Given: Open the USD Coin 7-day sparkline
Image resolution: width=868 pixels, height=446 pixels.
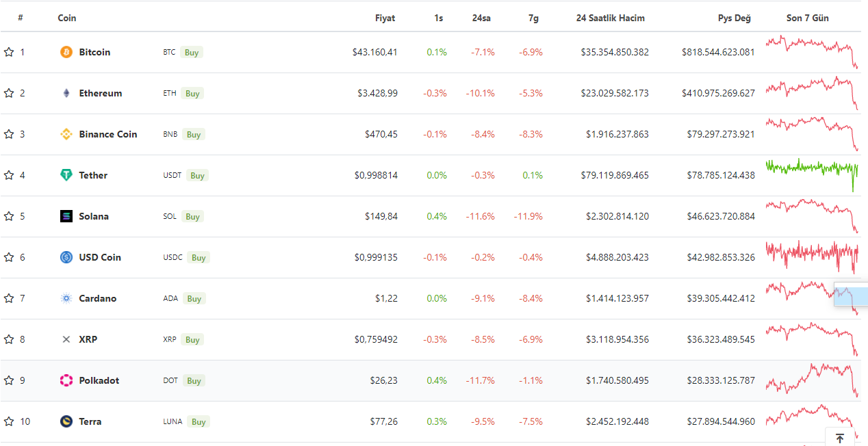Looking at the screenshot, I should [x=812, y=257].
